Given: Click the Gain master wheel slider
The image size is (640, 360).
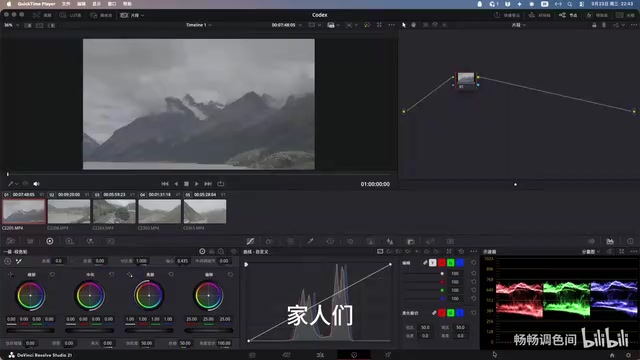Looking at the screenshot, I should click(x=149, y=330).
